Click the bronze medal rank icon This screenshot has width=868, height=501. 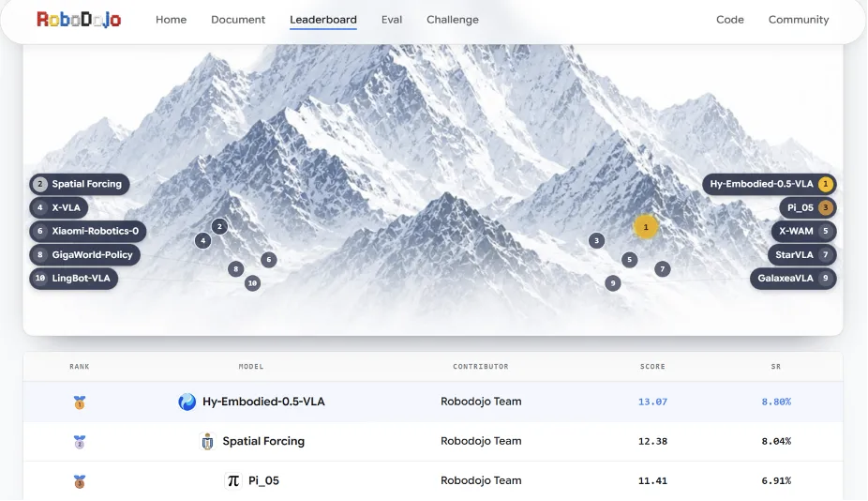[x=80, y=481]
